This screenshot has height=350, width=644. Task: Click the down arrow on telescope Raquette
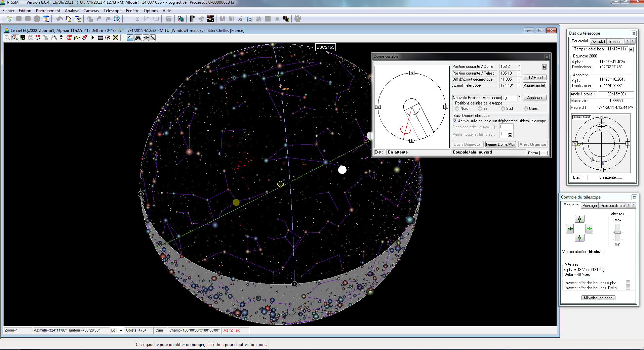(579, 238)
